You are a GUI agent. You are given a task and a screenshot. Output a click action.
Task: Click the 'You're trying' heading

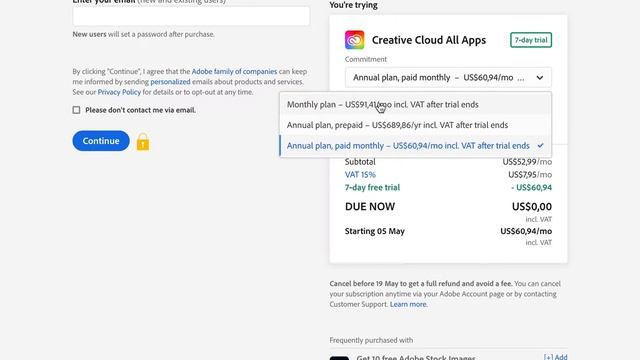tap(353, 5)
